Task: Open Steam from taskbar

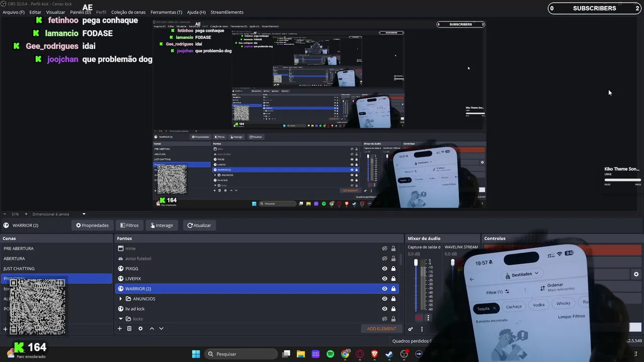Action: click(389, 354)
